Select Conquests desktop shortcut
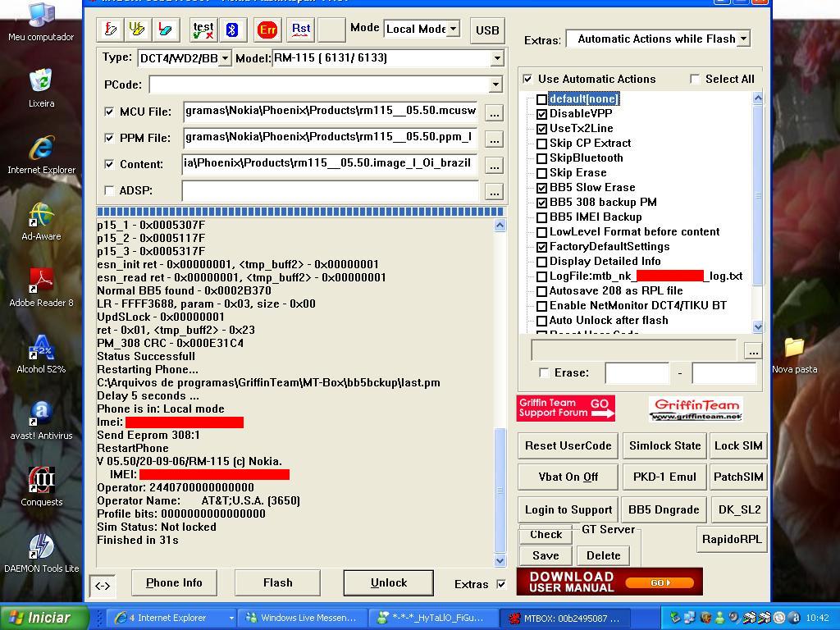Image resolution: width=840 pixels, height=630 pixels. coord(41,487)
